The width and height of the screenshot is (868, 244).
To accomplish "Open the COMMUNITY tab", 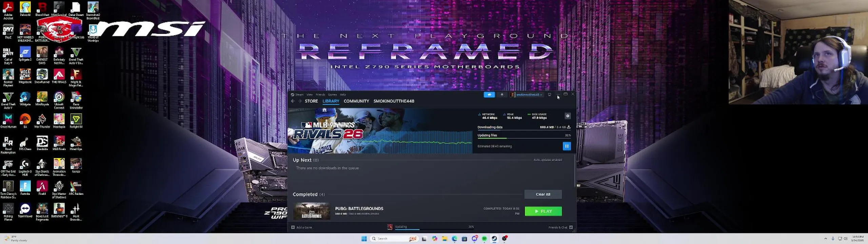I will 356,101.
